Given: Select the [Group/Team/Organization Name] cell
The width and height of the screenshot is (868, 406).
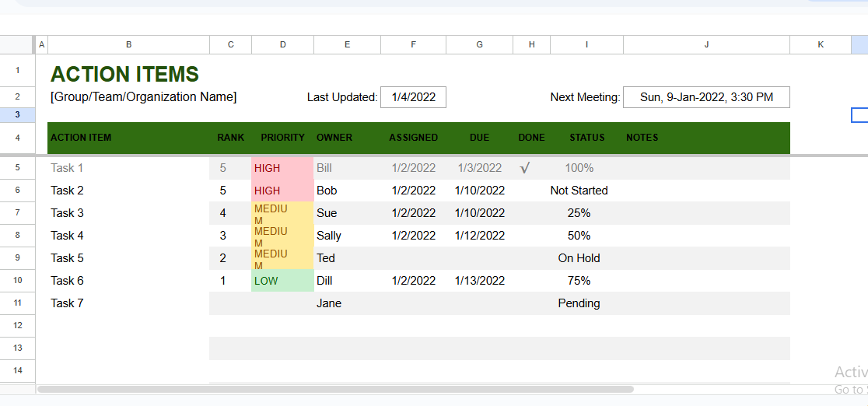Looking at the screenshot, I should point(144,97).
